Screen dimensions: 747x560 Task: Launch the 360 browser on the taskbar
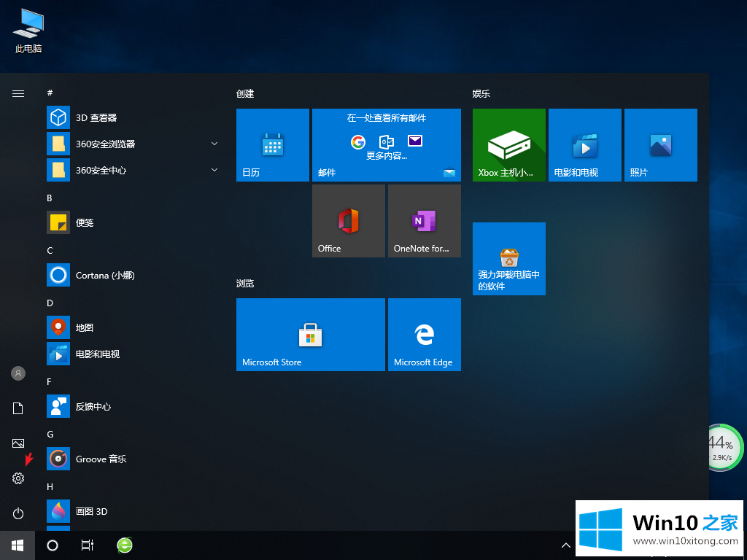click(125, 545)
